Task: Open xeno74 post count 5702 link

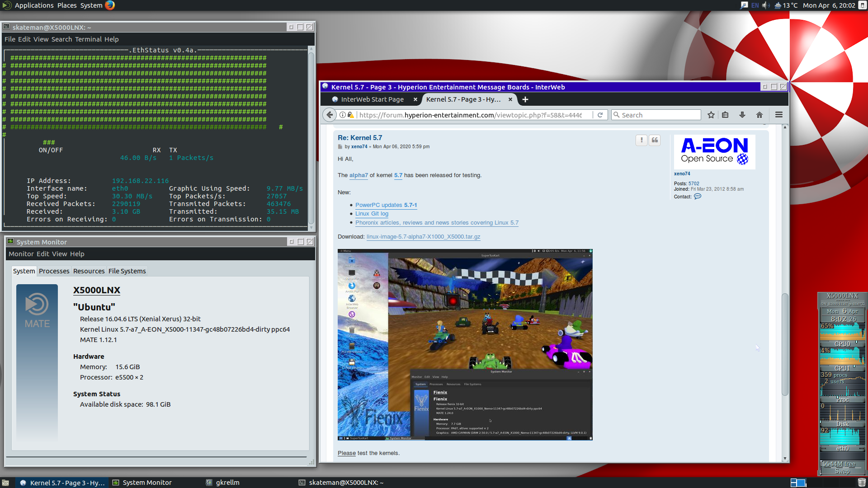Action: [x=693, y=183]
